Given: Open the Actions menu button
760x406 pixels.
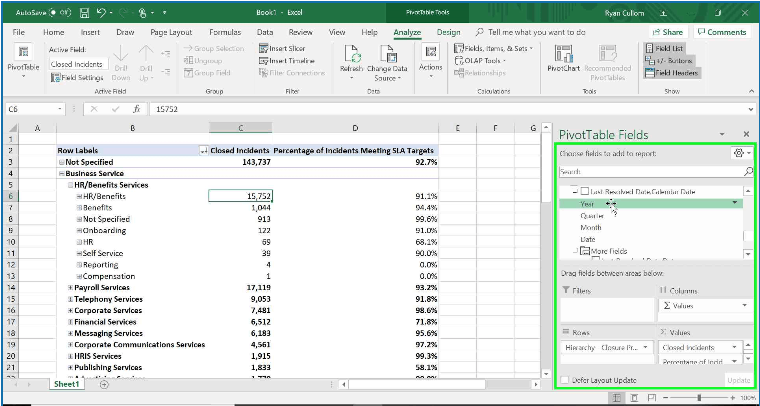Looking at the screenshot, I should (x=430, y=63).
